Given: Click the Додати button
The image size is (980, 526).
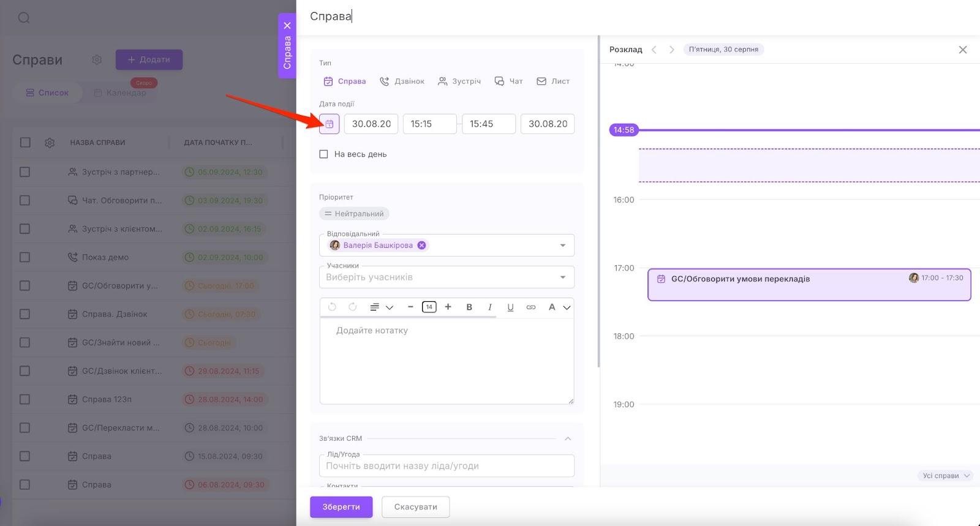Looking at the screenshot, I should click(x=149, y=59).
